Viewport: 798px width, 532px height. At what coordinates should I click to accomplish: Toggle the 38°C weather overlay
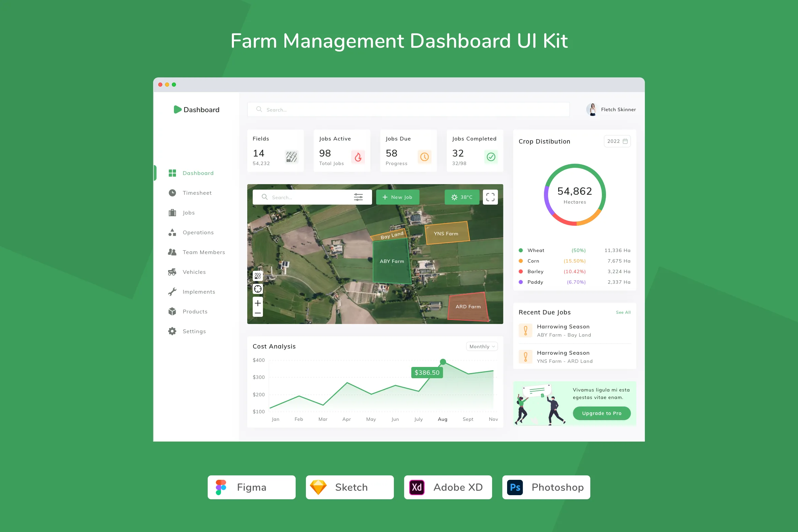click(462, 197)
